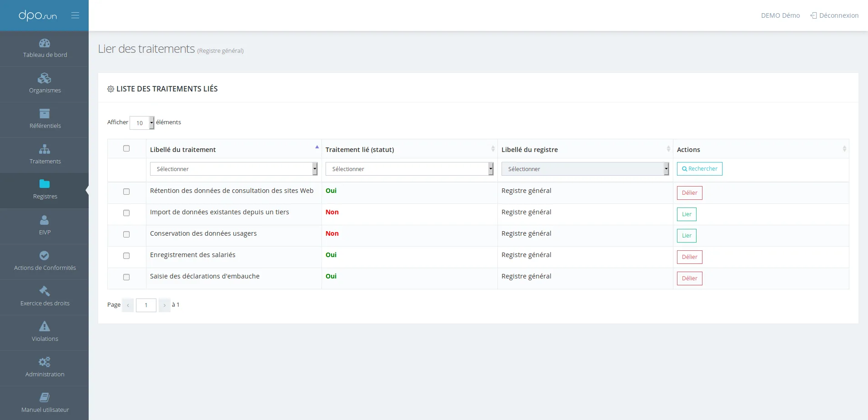Image resolution: width=868 pixels, height=420 pixels.
Task: Click Lier for Import de données row
Action: (687, 214)
